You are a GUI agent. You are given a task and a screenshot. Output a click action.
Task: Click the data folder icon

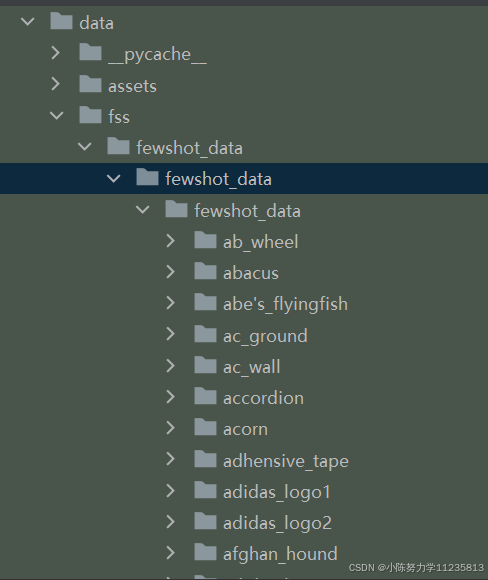click(61, 21)
